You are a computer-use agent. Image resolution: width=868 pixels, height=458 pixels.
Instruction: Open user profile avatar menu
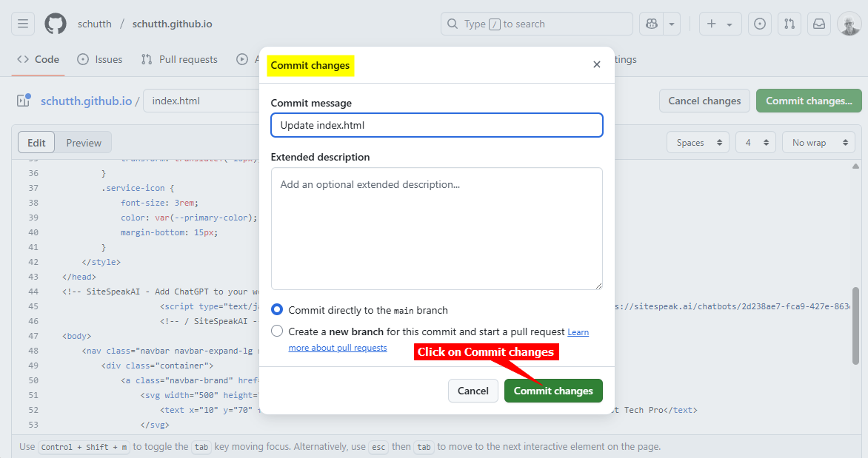coord(849,24)
